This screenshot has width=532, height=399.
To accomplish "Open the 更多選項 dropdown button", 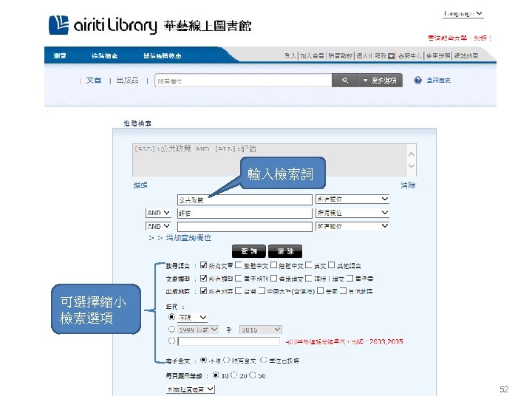I will (x=380, y=81).
